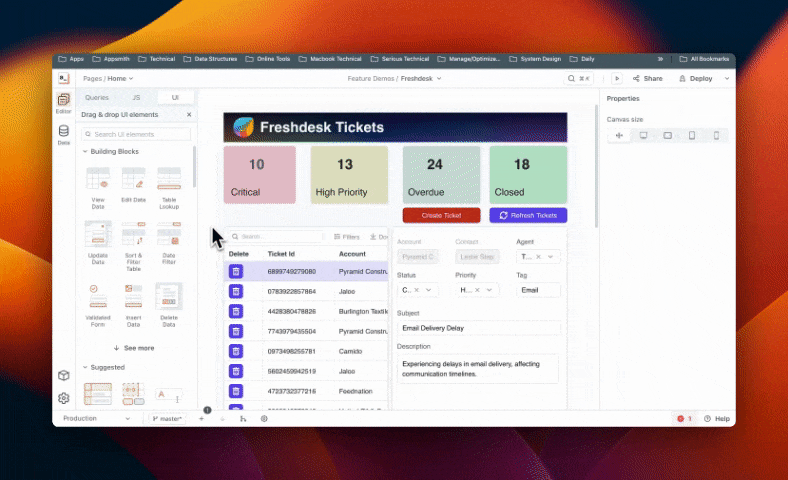Open the Status dropdown in ticket form
Image resolution: width=788 pixels, height=480 pixels.
(x=417, y=290)
